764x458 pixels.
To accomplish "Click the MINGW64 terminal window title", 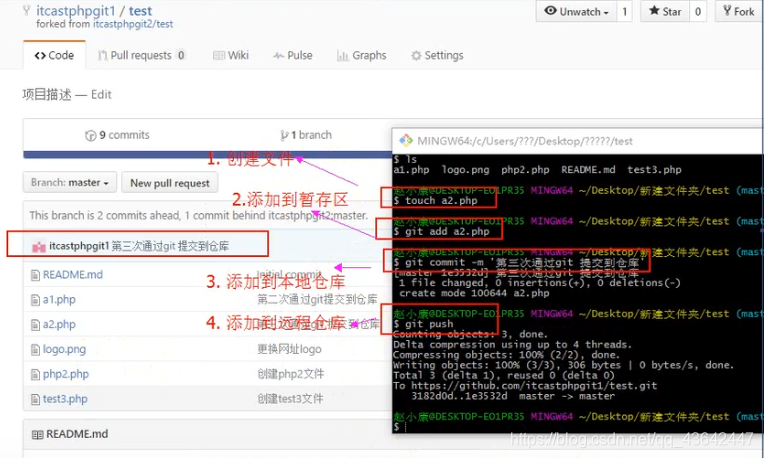I will click(525, 141).
